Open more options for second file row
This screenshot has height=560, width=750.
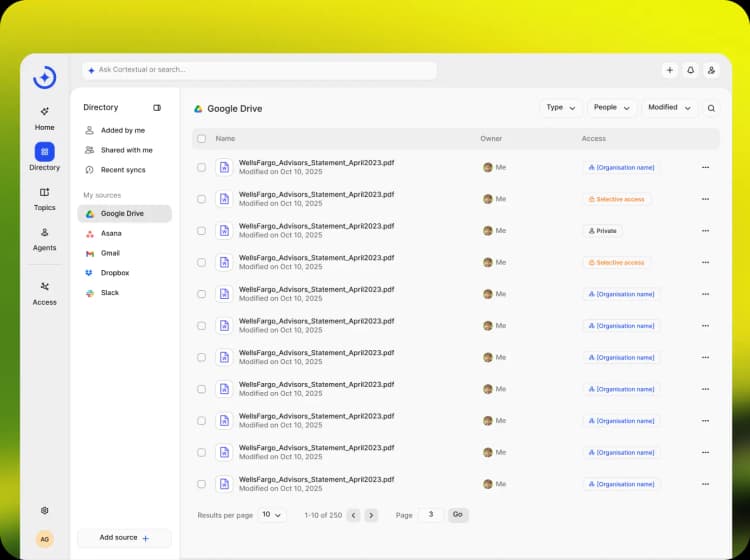(x=706, y=199)
